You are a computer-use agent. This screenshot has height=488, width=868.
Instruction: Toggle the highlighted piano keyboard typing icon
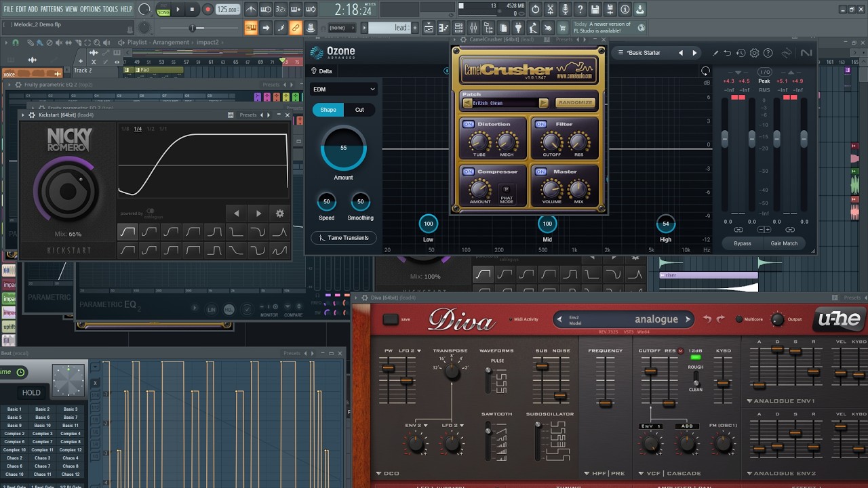click(x=251, y=28)
